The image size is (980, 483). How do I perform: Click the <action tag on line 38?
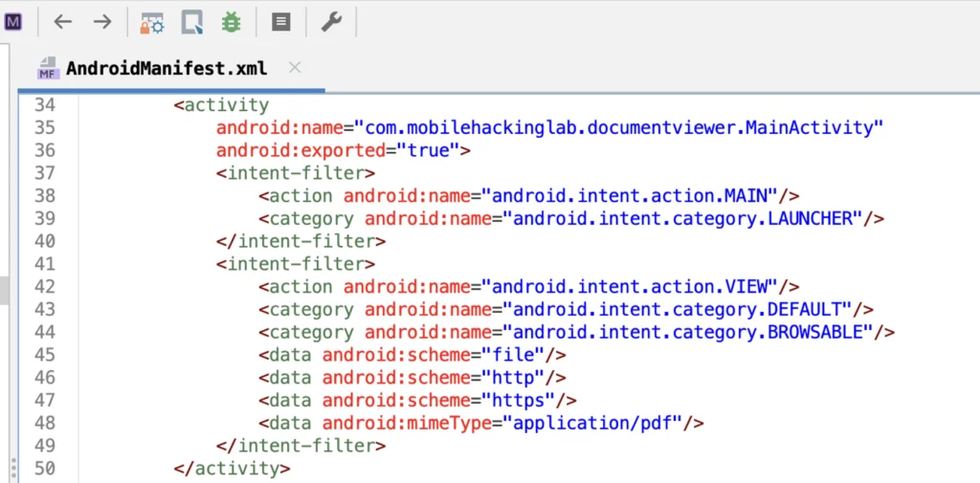click(x=296, y=196)
